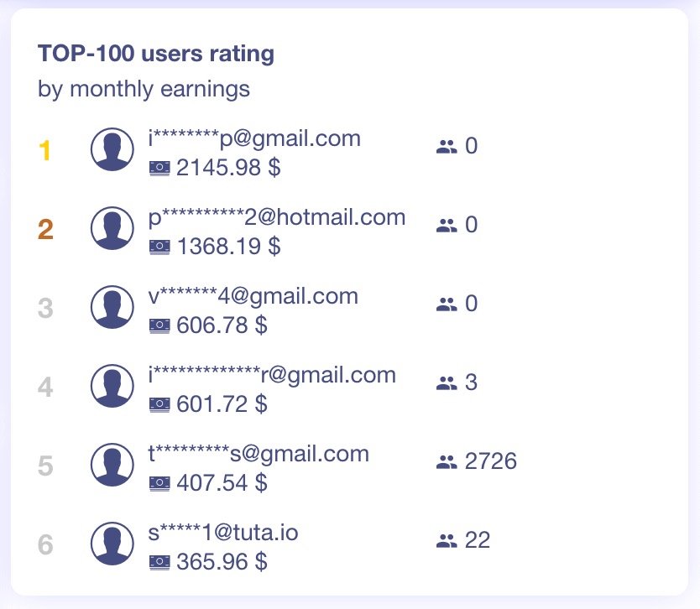
Task: Click the gold rank number 1
Action: [45, 151]
